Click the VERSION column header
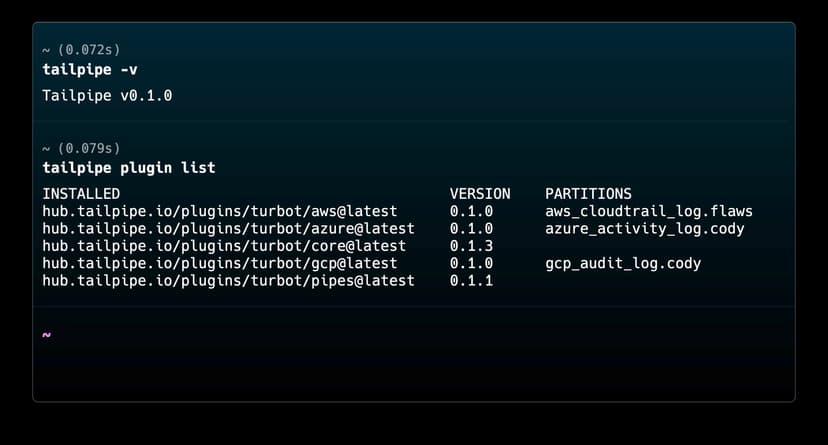Screen dimensions: 828x445 pyautogui.click(x=480, y=193)
